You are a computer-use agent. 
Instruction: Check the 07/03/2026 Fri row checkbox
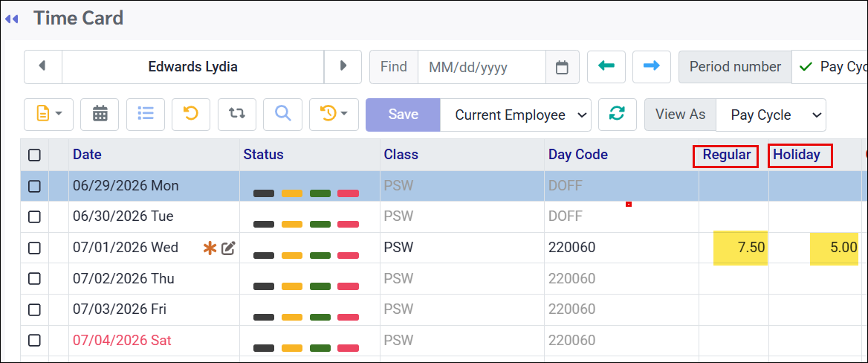tap(34, 309)
